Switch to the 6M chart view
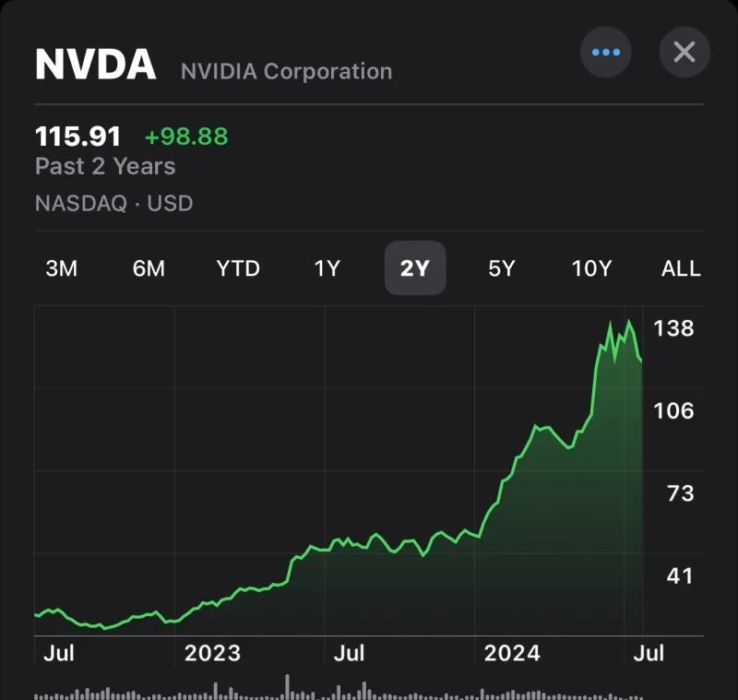The width and height of the screenshot is (738, 700). click(148, 268)
